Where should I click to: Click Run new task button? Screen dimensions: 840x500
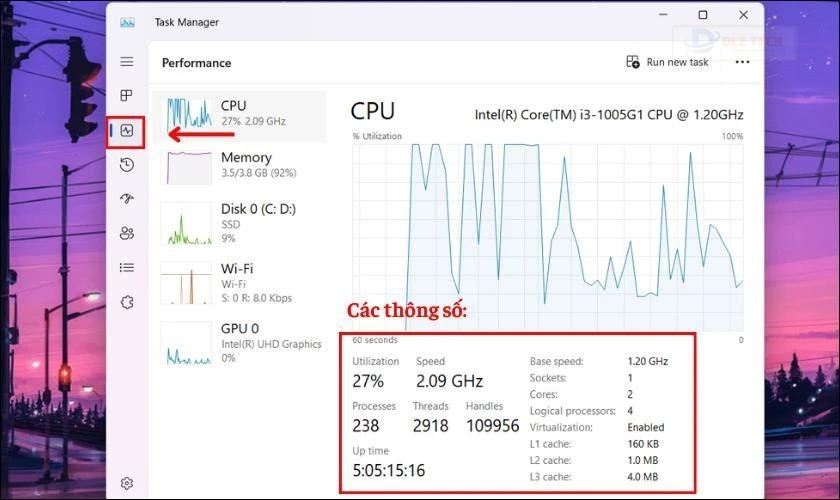coord(667,62)
